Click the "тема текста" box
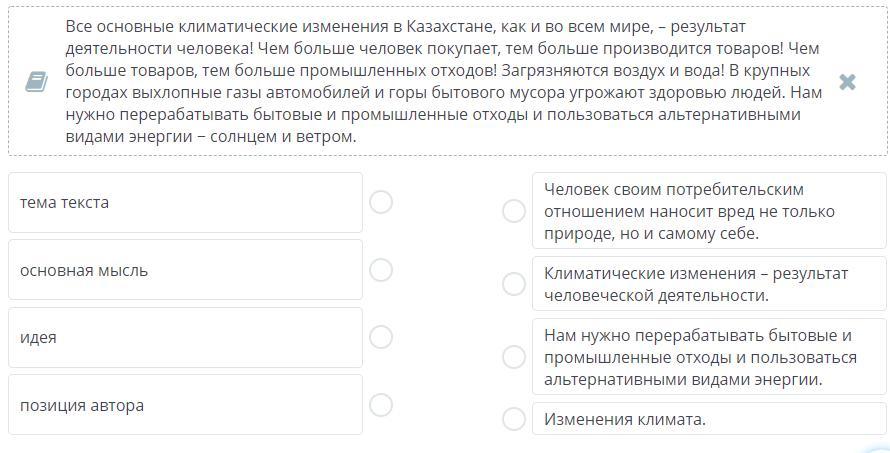Screen dimensions: 890x453 185,202
